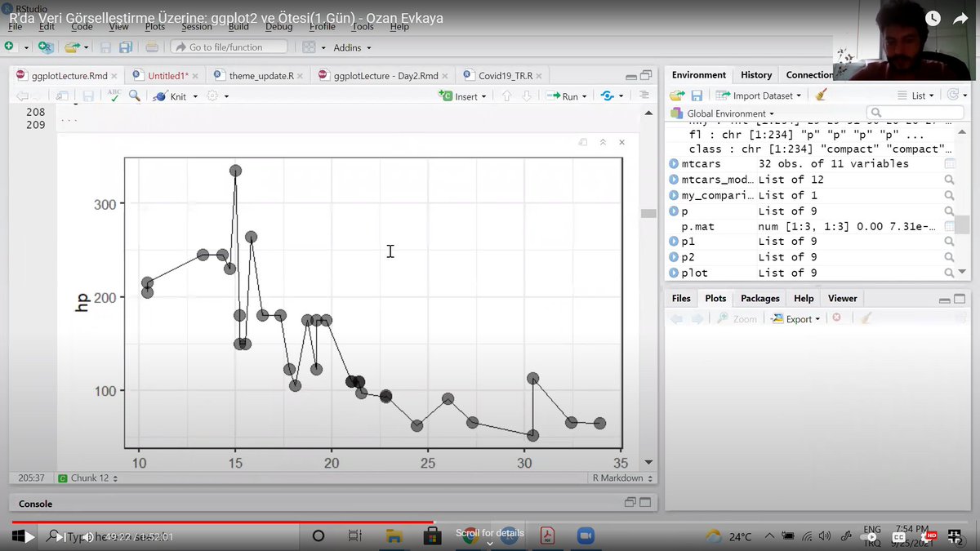Collapse the chunk plot output
Screen dimensions: 980x551
pyautogui.click(x=603, y=142)
